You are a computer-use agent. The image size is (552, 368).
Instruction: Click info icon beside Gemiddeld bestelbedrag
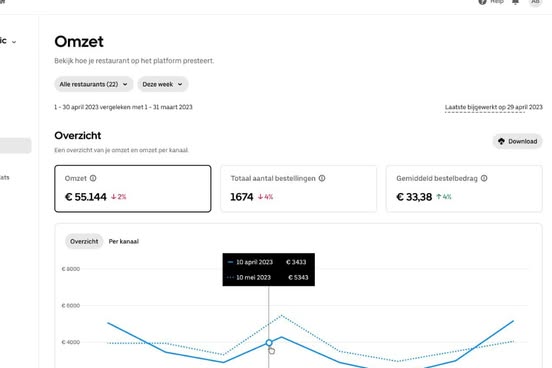click(484, 178)
